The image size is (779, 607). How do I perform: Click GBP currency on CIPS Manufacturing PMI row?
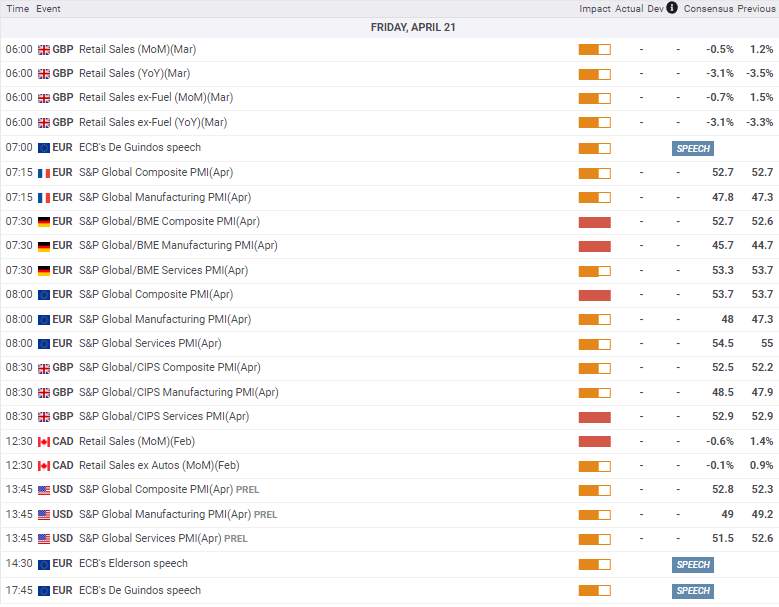63,392
